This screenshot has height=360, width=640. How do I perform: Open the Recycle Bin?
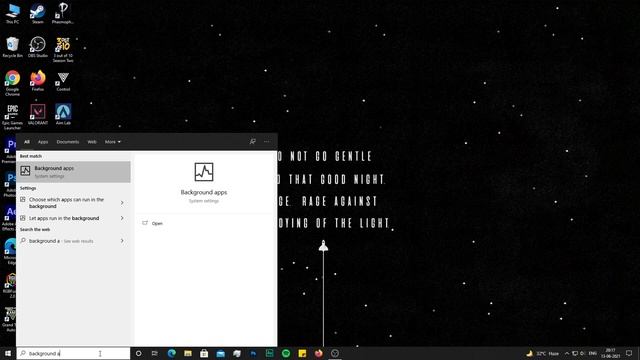point(12,47)
